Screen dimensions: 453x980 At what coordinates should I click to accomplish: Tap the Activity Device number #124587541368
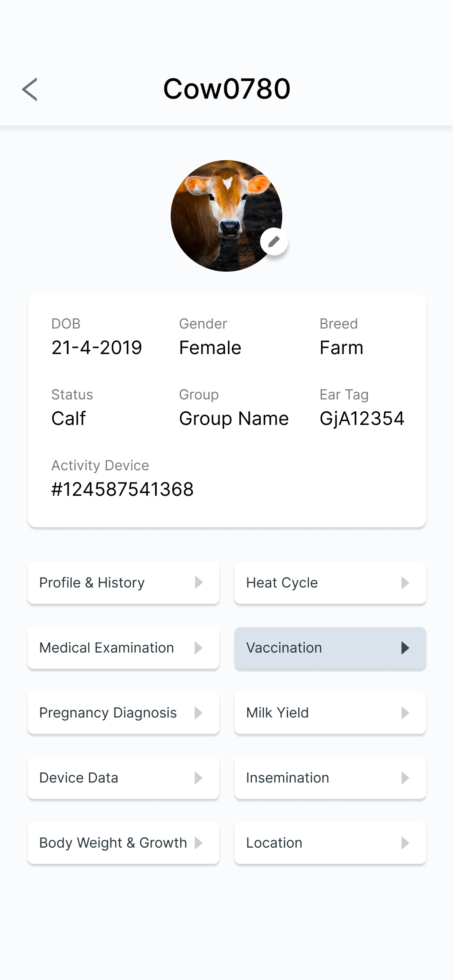123,489
